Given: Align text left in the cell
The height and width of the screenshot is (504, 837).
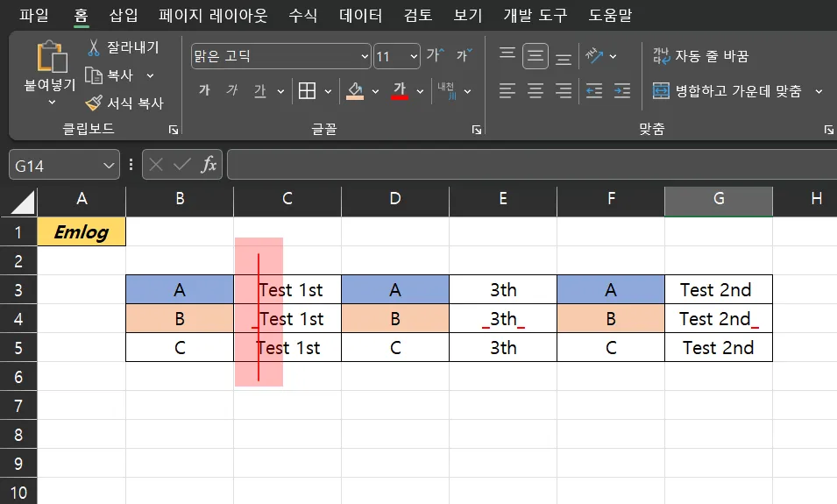Looking at the screenshot, I should pyautogui.click(x=507, y=91).
